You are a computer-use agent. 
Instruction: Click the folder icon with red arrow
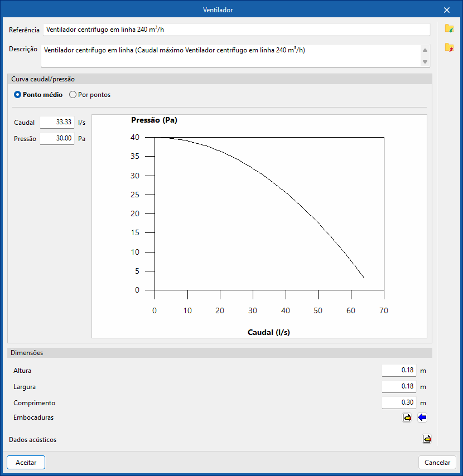449,47
